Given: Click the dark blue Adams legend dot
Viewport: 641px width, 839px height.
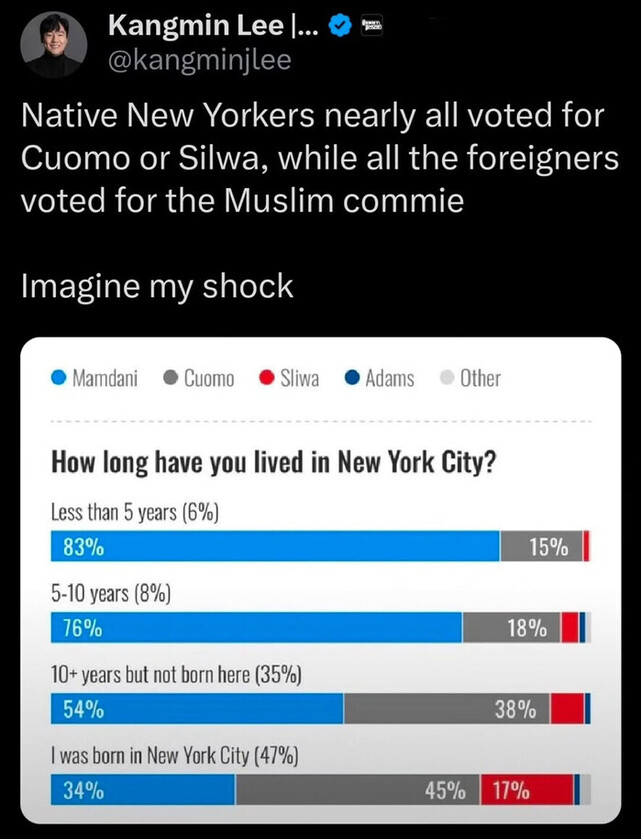Looking at the screenshot, I should point(352,378).
